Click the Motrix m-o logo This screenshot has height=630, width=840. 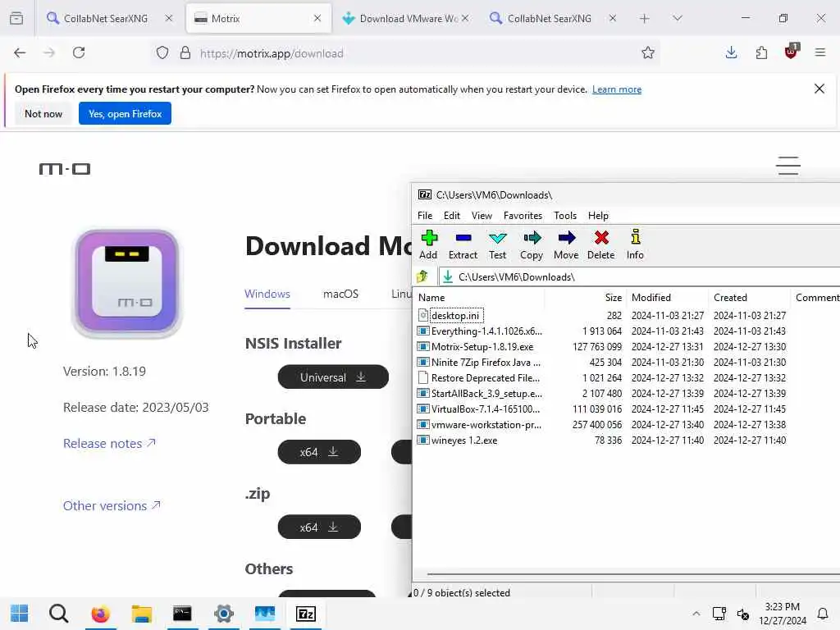65,169
